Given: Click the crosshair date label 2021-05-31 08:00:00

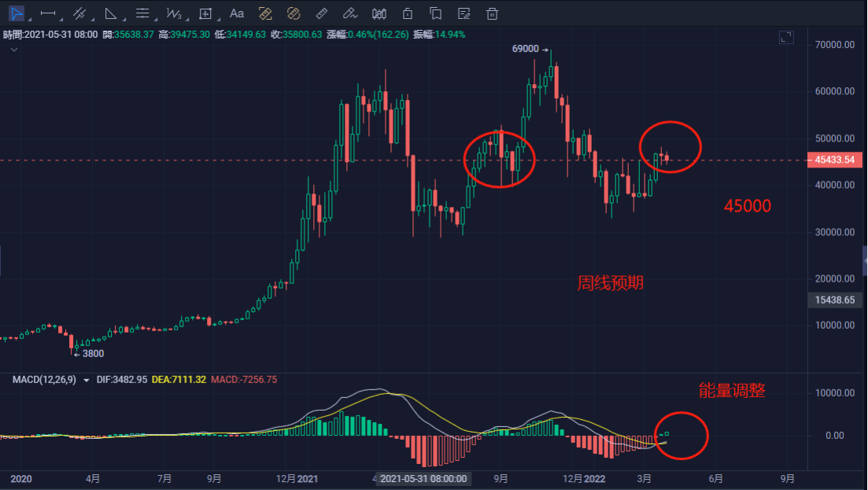Looking at the screenshot, I should pyautogui.click(x=423, y=478).
